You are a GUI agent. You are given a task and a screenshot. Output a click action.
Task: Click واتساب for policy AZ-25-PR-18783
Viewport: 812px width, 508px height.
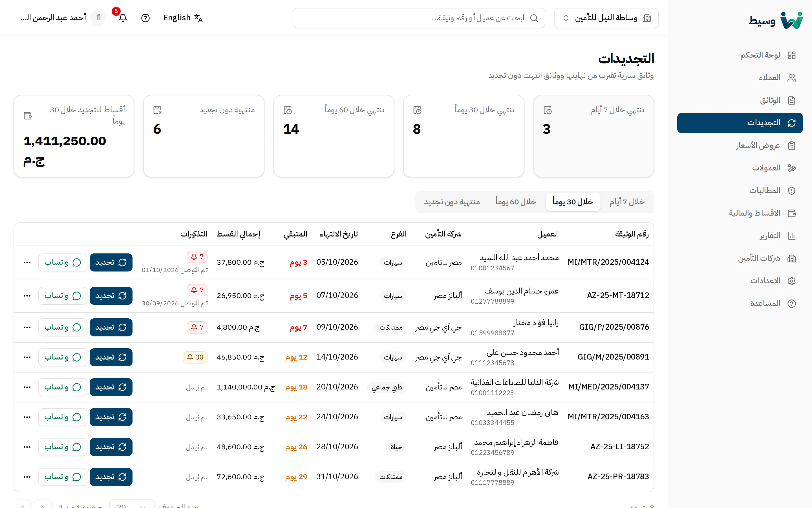click(x=63, y=477)
